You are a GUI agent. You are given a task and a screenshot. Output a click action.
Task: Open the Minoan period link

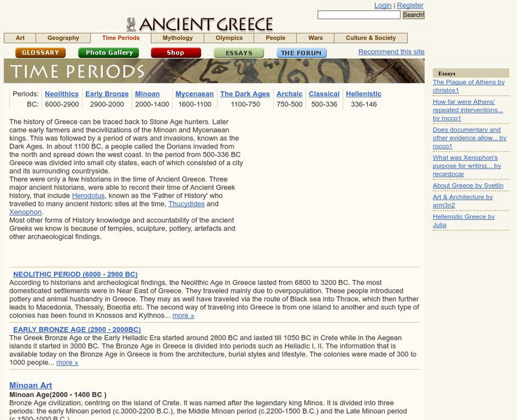tap(148, 94)
